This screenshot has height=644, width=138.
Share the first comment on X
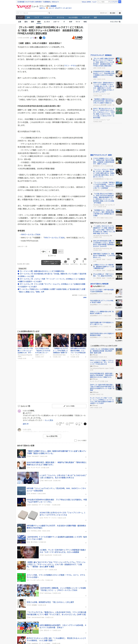click(x=85, y=424)
